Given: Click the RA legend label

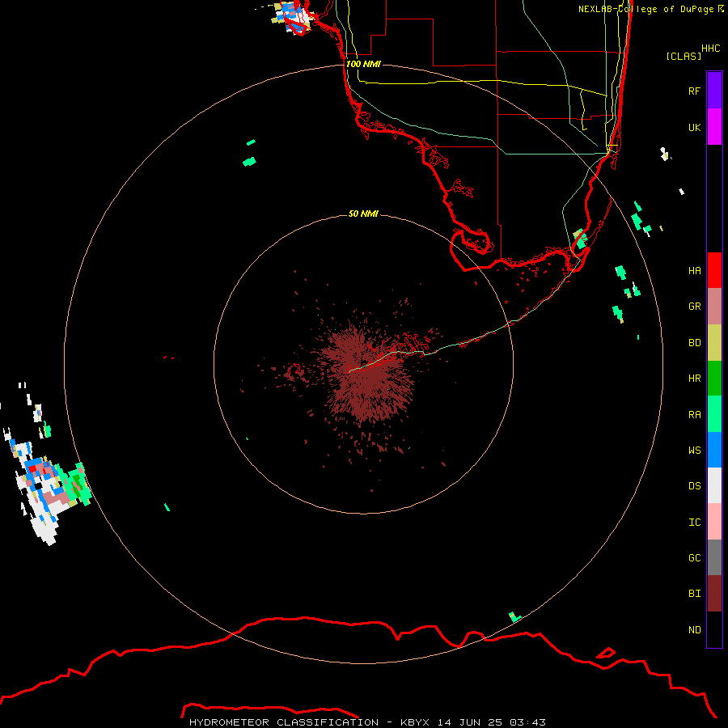Looking at the screenshot, I should (694, 415).
